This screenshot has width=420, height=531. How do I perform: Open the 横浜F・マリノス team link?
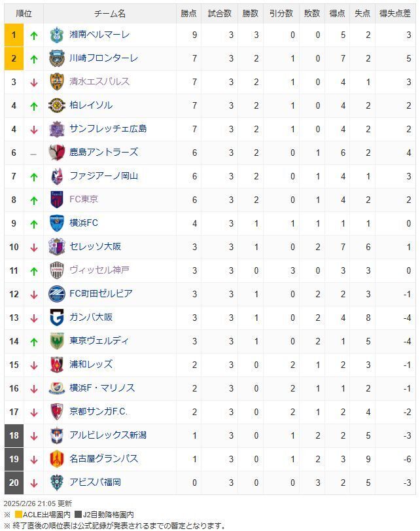click(102, 388)
